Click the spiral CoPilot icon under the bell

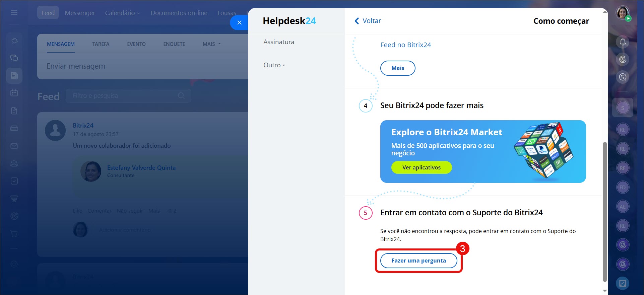point(623,60)
